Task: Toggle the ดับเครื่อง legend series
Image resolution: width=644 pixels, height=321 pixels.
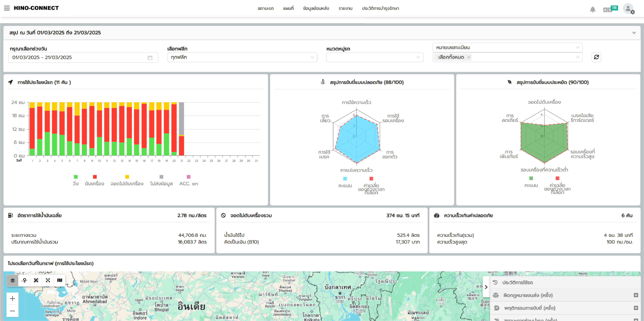Action: (x=94, y=180)
